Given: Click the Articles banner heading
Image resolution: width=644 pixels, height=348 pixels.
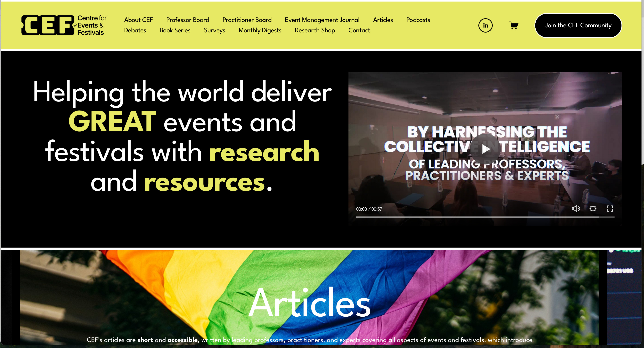Looking at the screenshot, I should 309,303.
